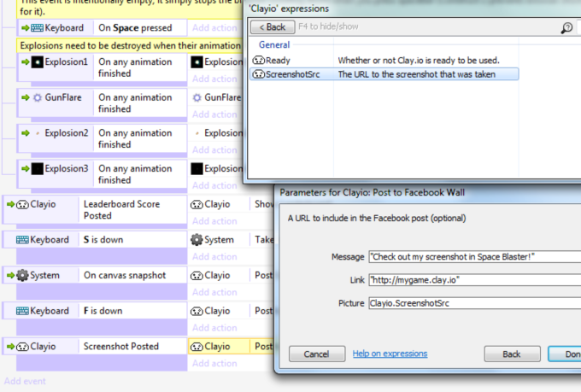Click the Link input field

(x=475, y=280)
